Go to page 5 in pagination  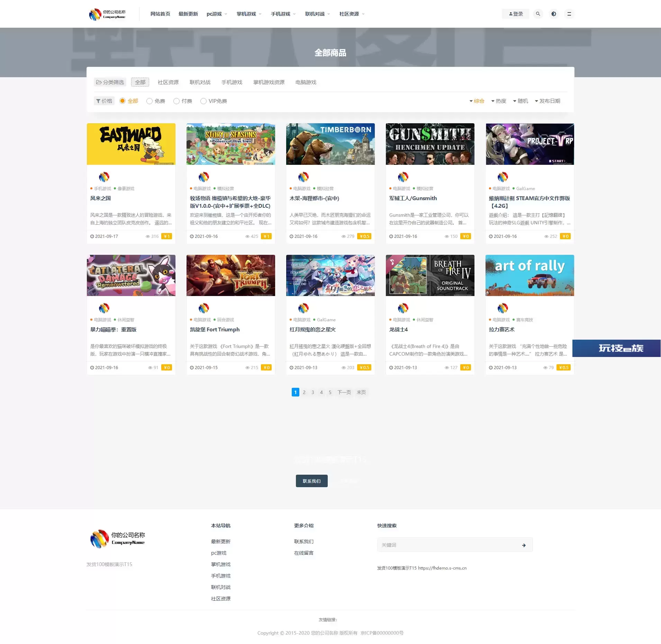[330, 392]
